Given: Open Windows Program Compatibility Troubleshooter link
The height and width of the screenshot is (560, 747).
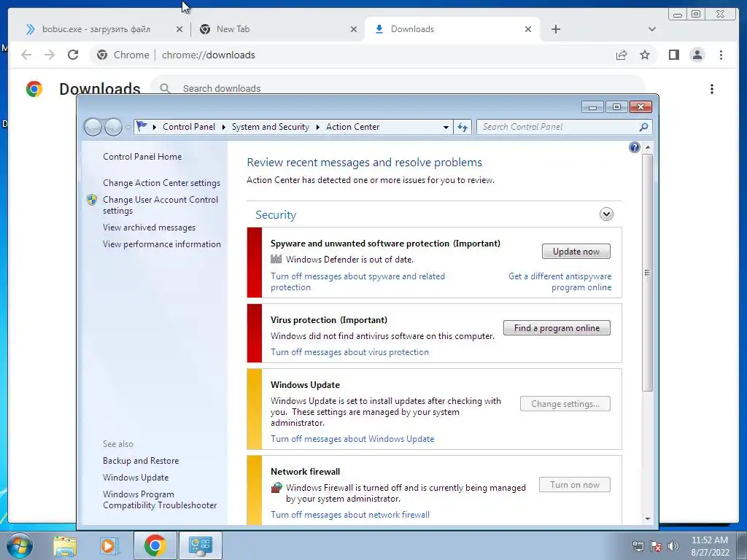Looking at the screenshot, I should [160, 499].
